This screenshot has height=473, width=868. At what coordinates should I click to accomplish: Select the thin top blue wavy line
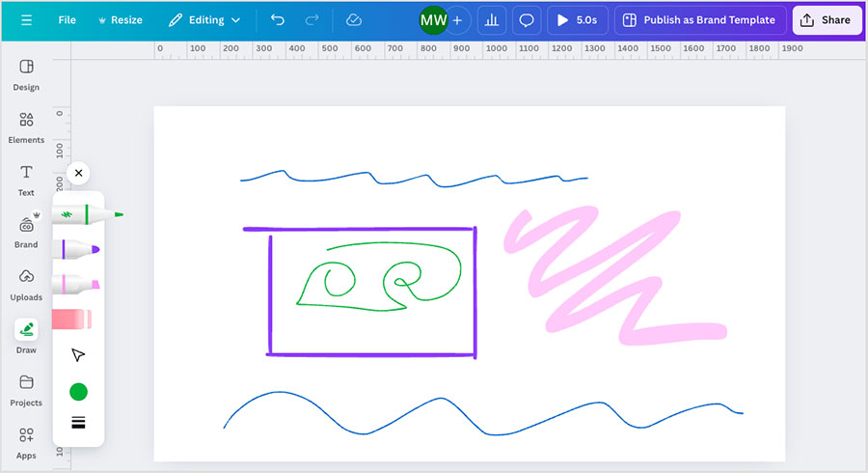click(414, 180)
